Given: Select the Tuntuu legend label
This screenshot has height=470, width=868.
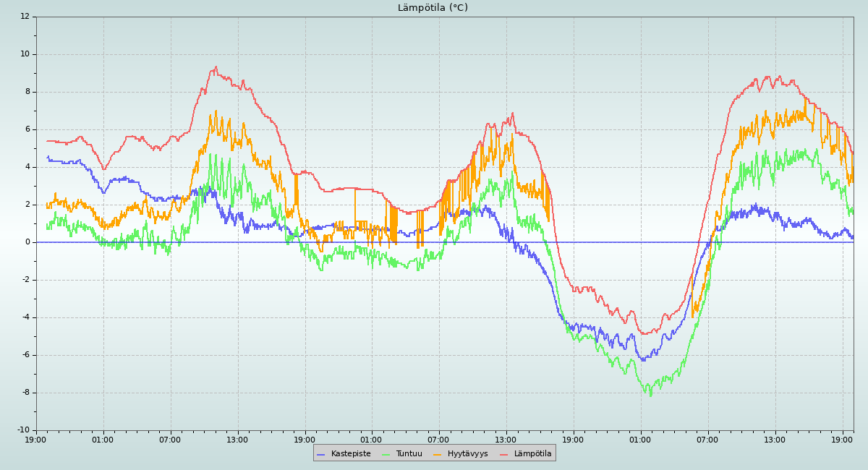Looking at the screenshot, I should coord(409,454).
